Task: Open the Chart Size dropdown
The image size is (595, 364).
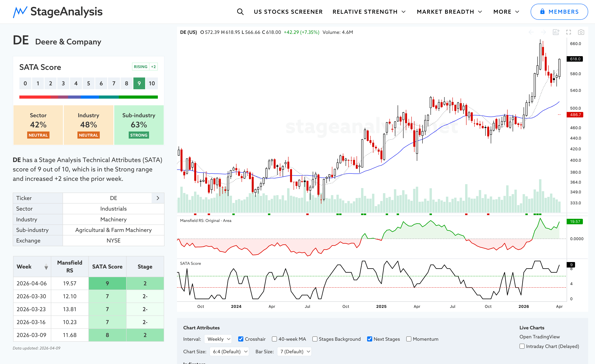Action: pos(229,351)
